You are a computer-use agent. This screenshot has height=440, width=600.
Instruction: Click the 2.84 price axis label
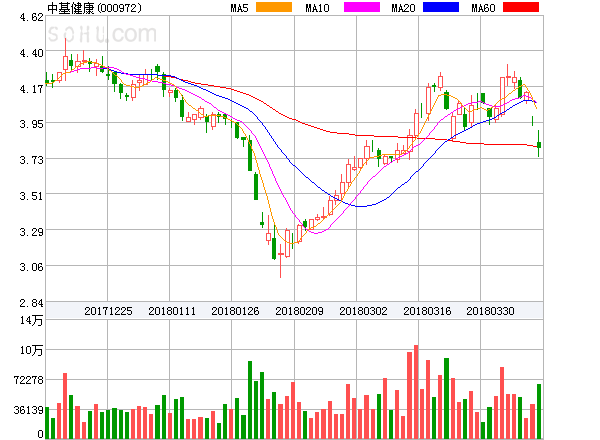click(x=31, y=303)
